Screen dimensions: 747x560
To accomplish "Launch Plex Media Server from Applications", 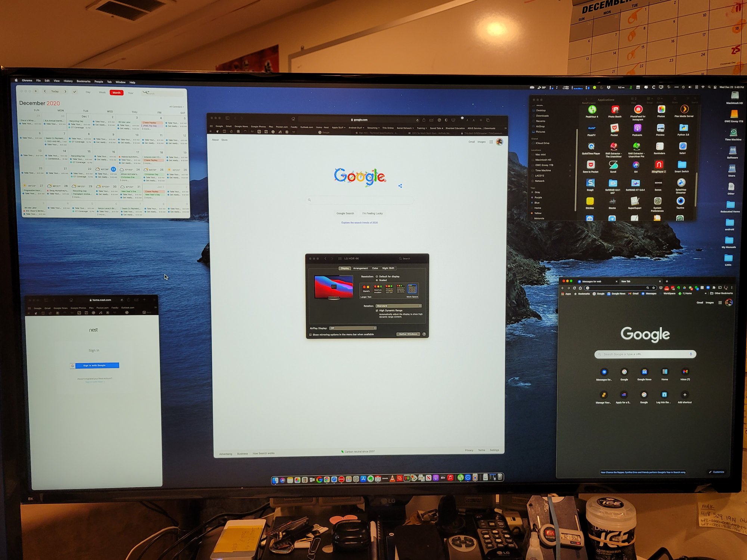I will (x=684, y=109).
